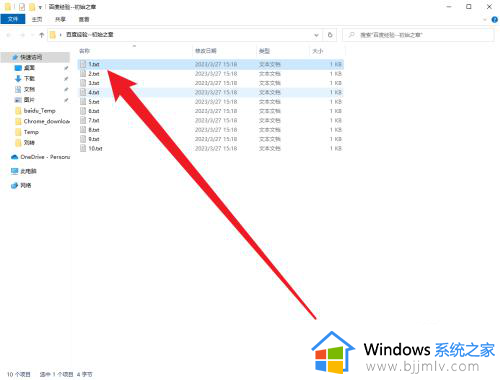500x380 pixels.
Task: Open the 文件 ribbon tab
Action: point(13,19)
